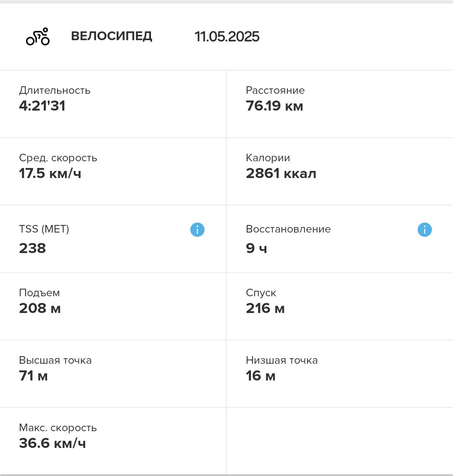Click the Расстояние label text
453x476 pixels.
pyautogui.click(x=275, y=90)
